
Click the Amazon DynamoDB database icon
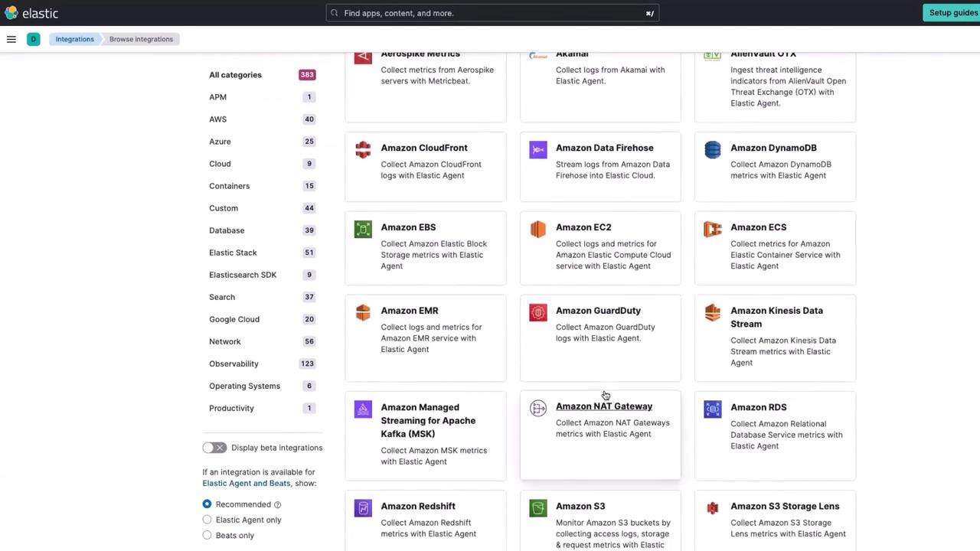[713, 150]
